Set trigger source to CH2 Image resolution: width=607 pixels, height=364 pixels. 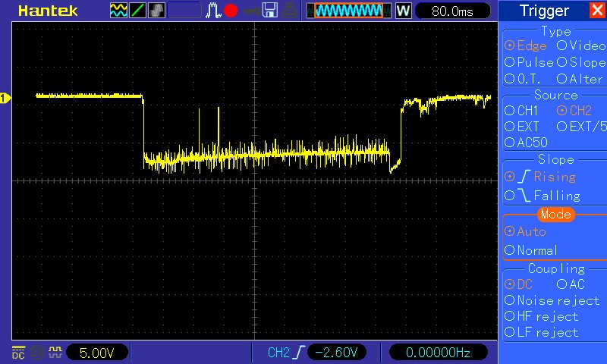coord(574,111)
